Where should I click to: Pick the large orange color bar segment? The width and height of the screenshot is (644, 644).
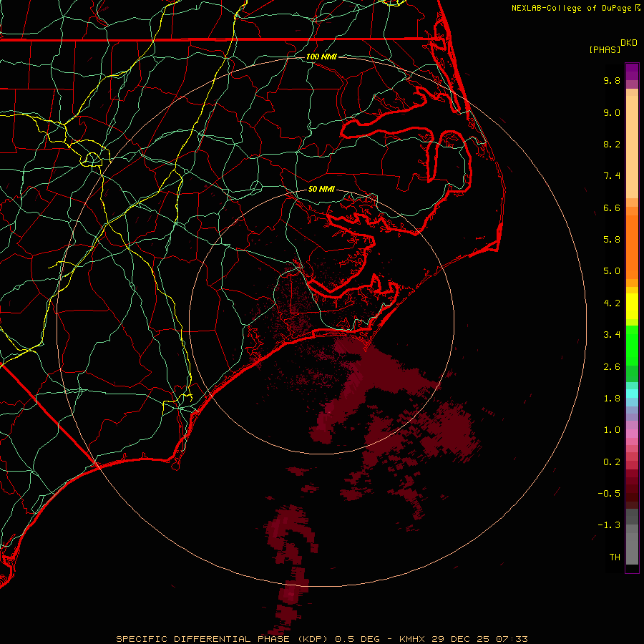[x=632, y=247]
